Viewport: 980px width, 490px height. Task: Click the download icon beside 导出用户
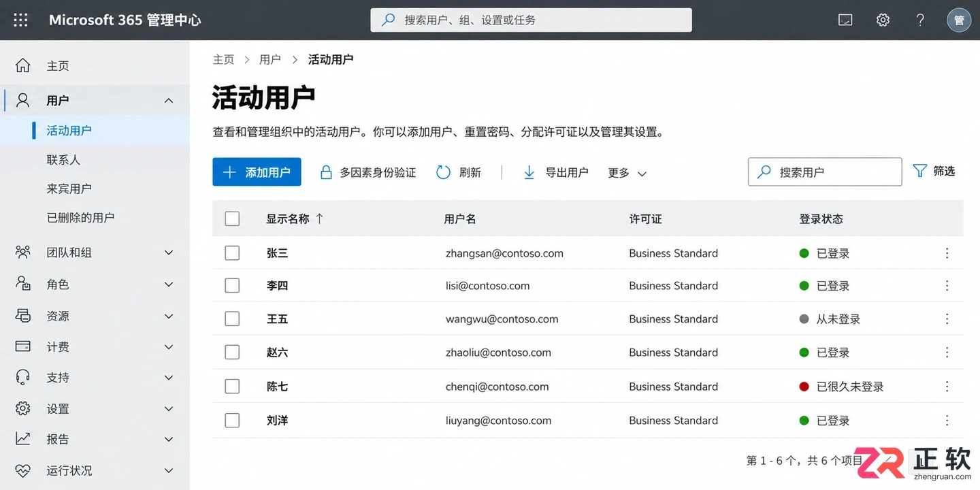[529, 172]
